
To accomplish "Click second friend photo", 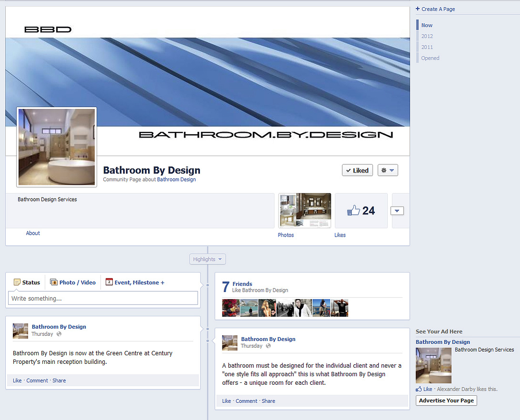I will [x=249, y=308].
